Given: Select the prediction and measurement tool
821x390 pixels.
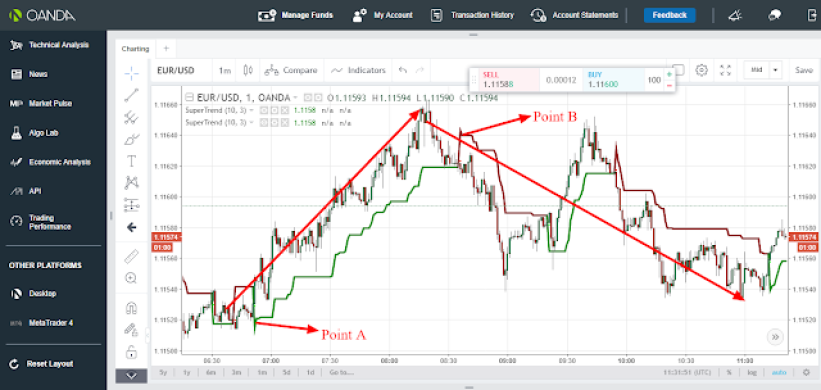Looking at the screenshot, I should point(131,205).
